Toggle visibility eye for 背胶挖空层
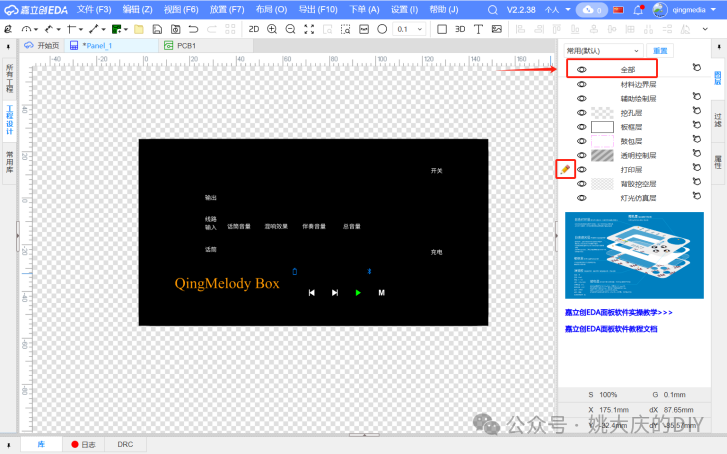The width and height of the screenshot is (727, 454). pos(581,184)
